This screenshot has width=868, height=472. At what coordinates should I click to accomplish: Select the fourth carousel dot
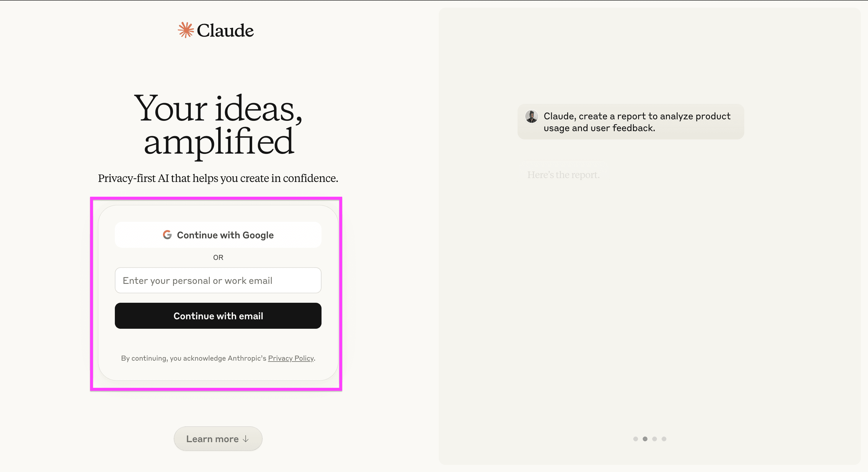pyautogui.click(x=664, y=439)
